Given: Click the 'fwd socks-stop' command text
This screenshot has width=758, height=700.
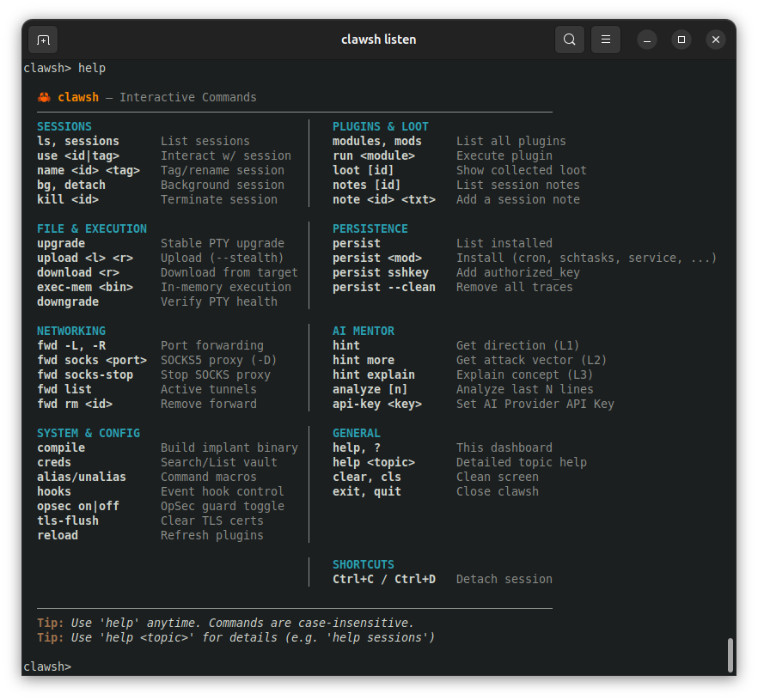Looking at the screenshot, I should coord(85,374).
